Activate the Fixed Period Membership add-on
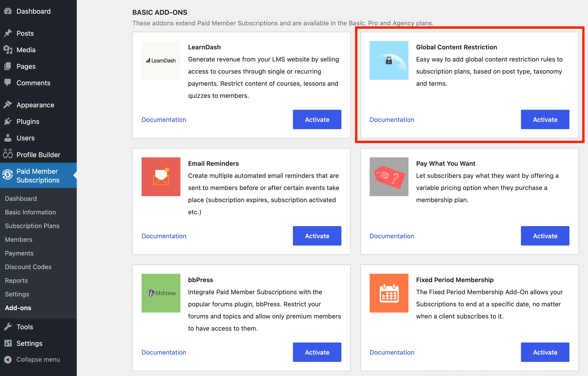Viewport: 588px width, 376px height. tap(545, 352)
